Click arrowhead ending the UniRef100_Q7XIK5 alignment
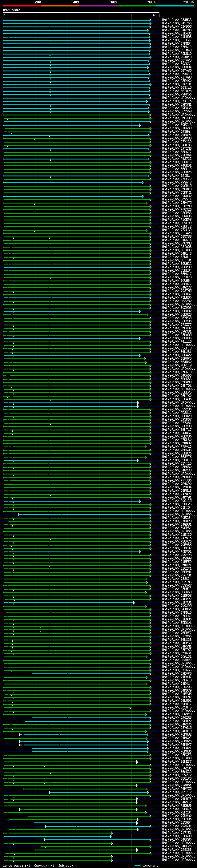This screenshot has height=868, width=197. click(x=147, y=101)
